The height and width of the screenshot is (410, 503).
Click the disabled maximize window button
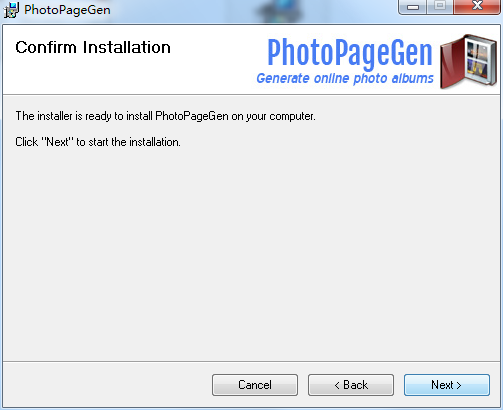tap(440, 7)
